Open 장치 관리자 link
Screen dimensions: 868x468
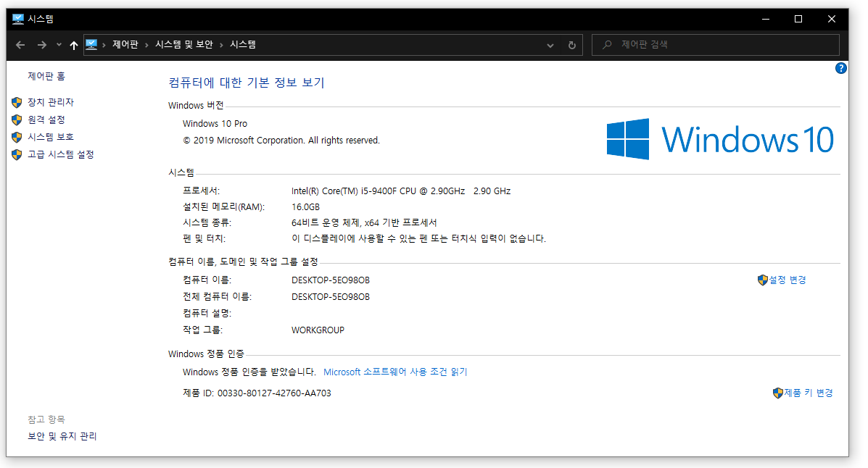tap(51, 102)
